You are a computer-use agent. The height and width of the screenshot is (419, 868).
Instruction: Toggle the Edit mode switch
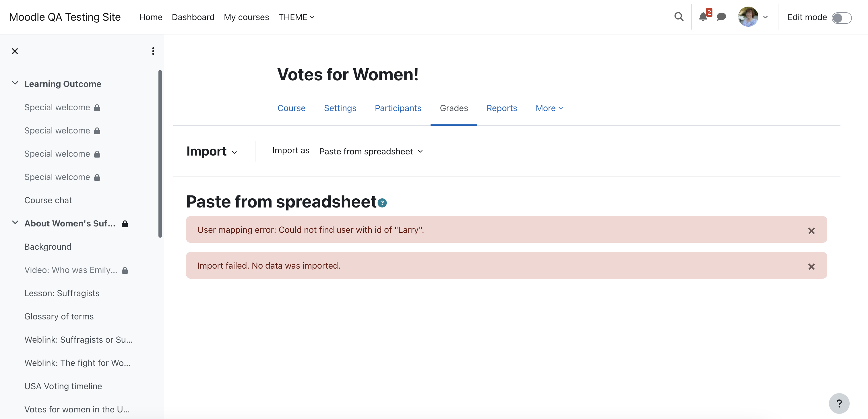click(x=841, y=18)
